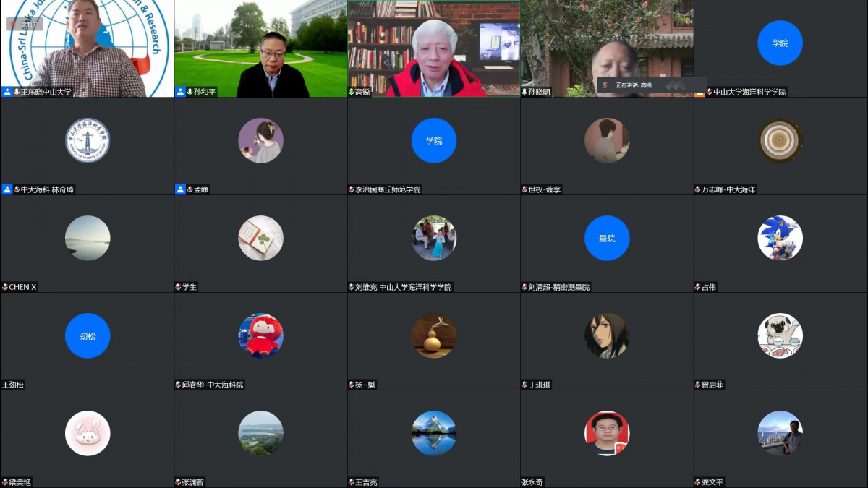Click the muted mic icon beside 孟静
868x488 pixels.
[190, 189]
